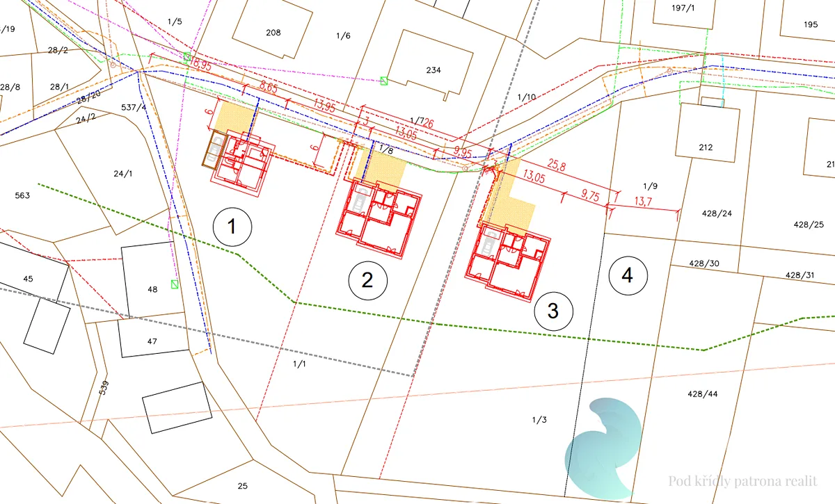This screenshot has height=504, width=835.
Task: Click the teal wing logo watermark
Action: coord(603,445)
